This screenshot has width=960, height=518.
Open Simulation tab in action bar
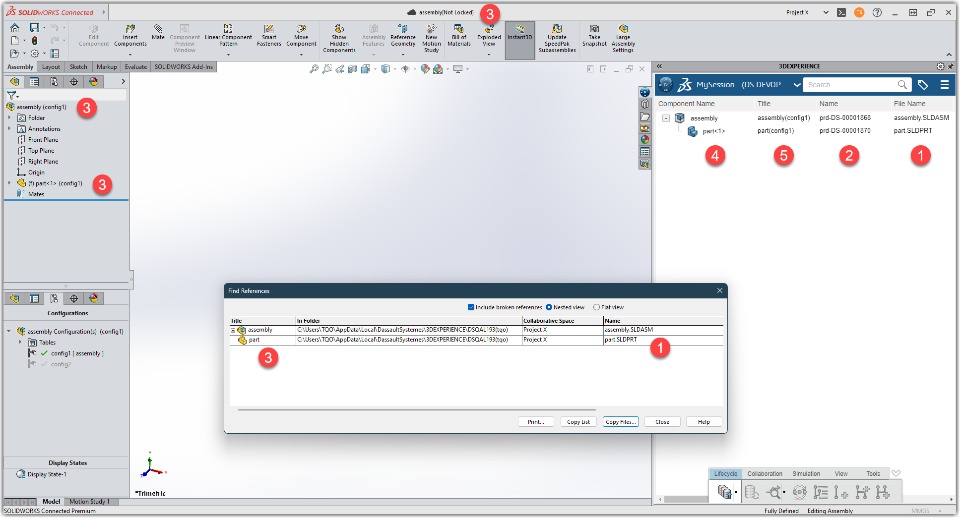(806, 473)
